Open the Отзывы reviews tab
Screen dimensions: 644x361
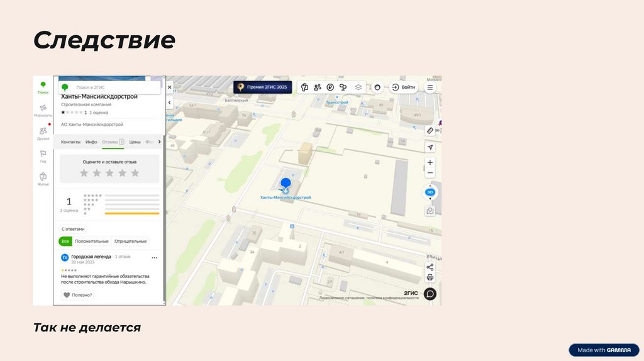pyautogui.click(x=113, y=142)
